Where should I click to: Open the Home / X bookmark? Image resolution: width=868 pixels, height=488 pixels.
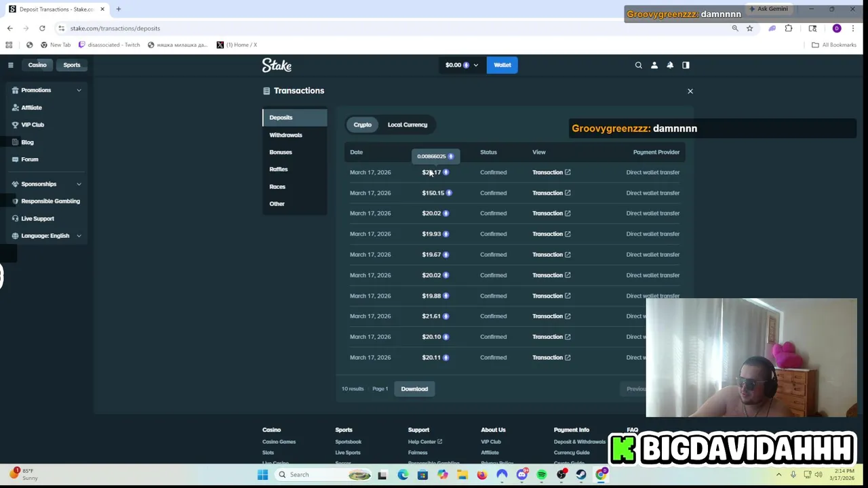[x=237, y=45]
